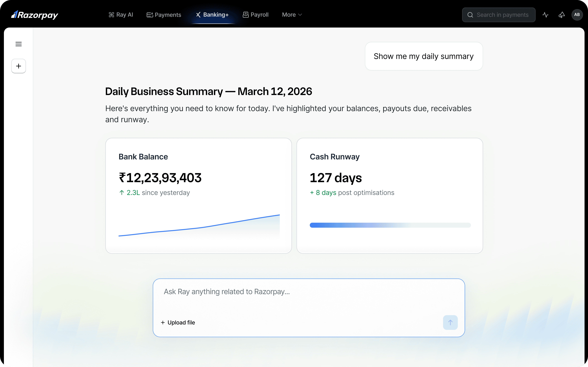Click the send arrow button
Screen dimensions: 588x367
(x=450, y=322)
